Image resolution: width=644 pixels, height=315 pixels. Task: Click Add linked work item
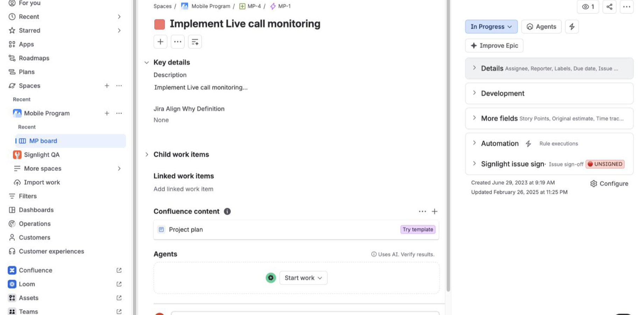(183, 189)
